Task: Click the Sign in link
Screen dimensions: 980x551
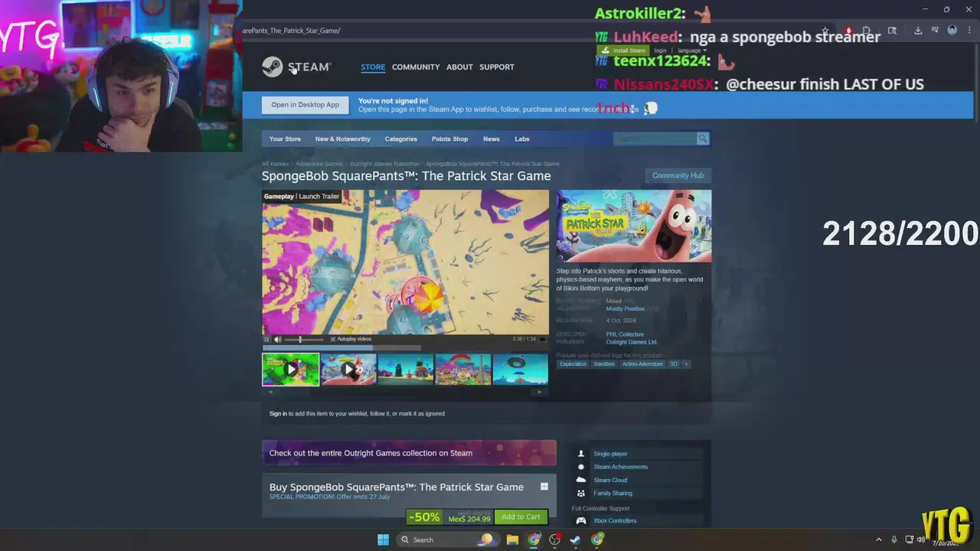Action: click(278, 414)
